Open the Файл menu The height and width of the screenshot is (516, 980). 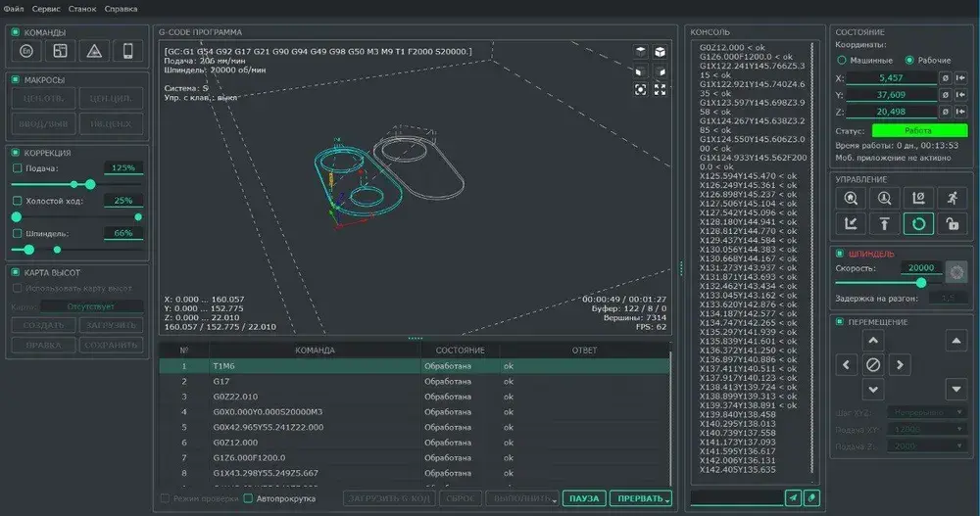tap(14, 8)
